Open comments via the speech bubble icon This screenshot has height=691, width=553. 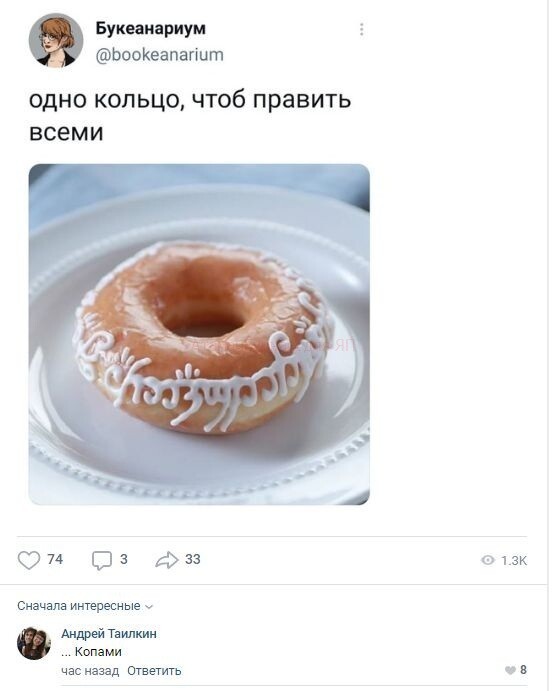[x=102, y=561]
